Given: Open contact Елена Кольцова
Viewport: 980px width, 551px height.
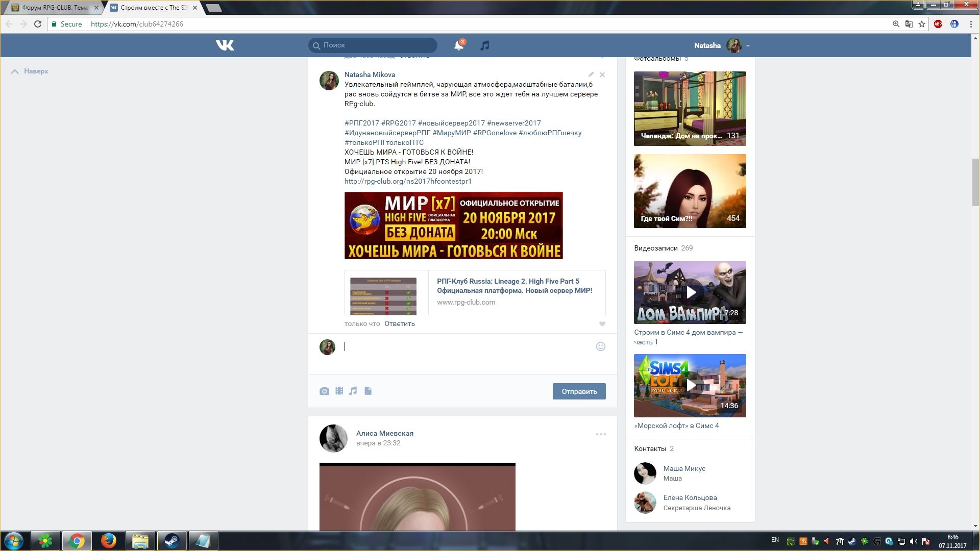Looking at the screenshot, I should coord(690,497).
